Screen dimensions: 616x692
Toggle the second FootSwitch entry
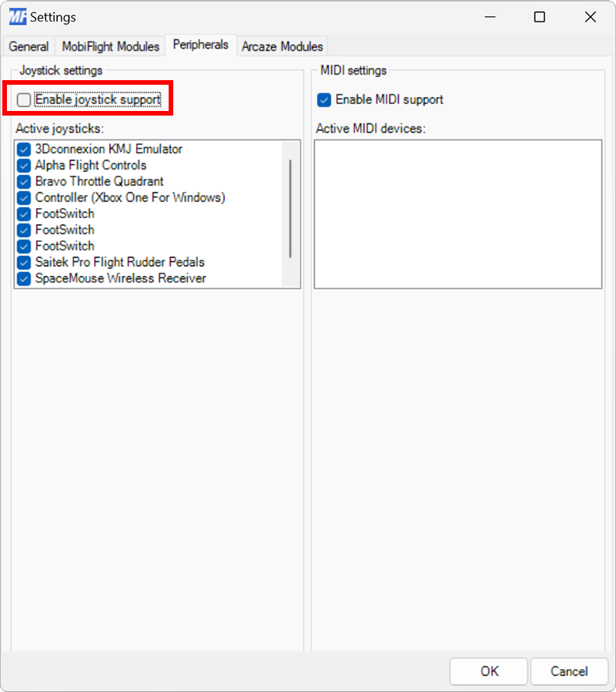(23, 230)
